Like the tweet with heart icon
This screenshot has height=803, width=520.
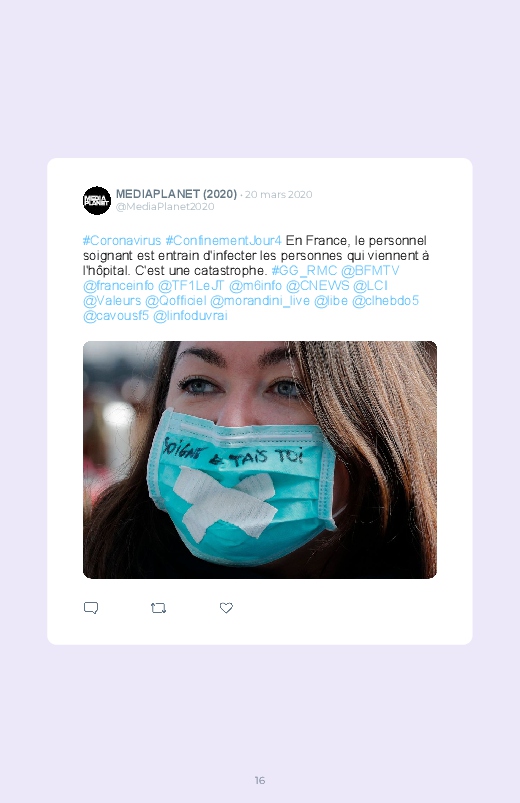click(x=226, y=608)
